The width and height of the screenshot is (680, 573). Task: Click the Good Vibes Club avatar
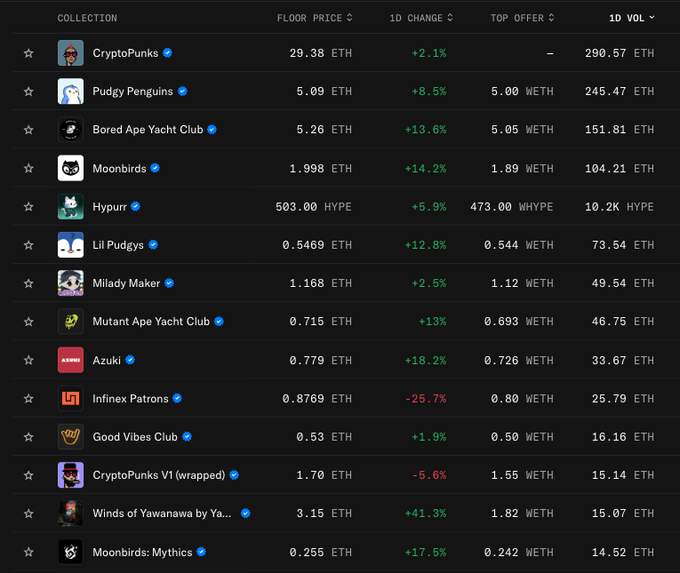tap(70, 437)
